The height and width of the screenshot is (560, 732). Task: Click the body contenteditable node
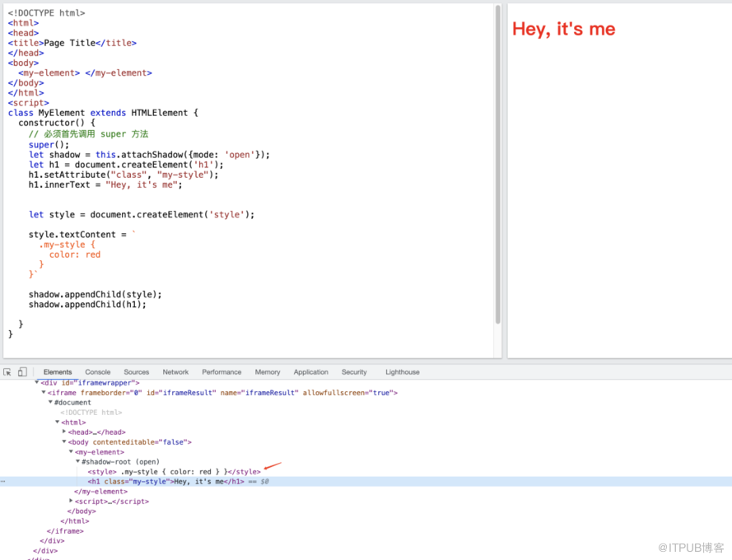point(130,442)
